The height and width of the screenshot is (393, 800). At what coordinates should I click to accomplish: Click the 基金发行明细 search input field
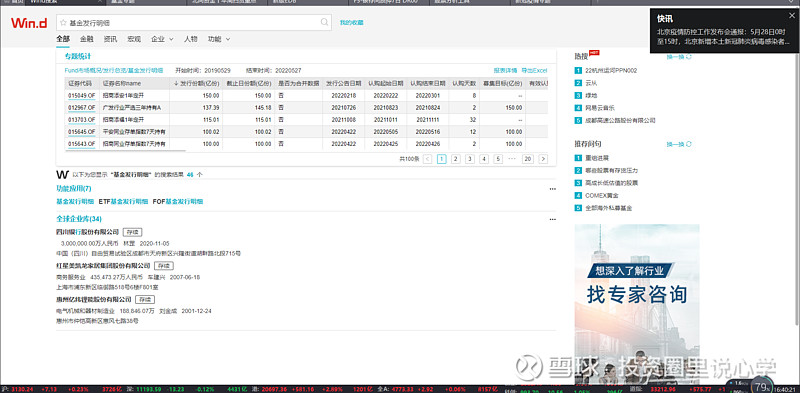[194, 22]
